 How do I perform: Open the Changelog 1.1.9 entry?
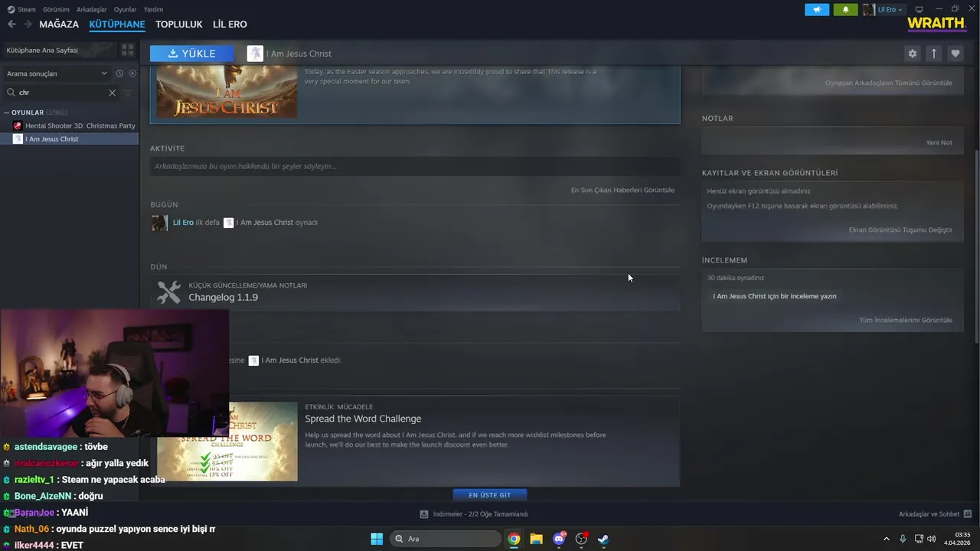[x=224, y=297]
